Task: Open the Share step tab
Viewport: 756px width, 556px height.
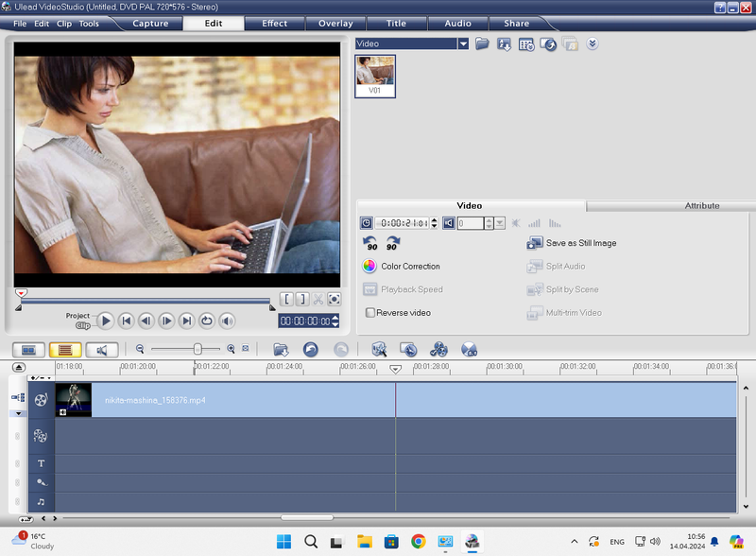Action: (x=516, y=23)
